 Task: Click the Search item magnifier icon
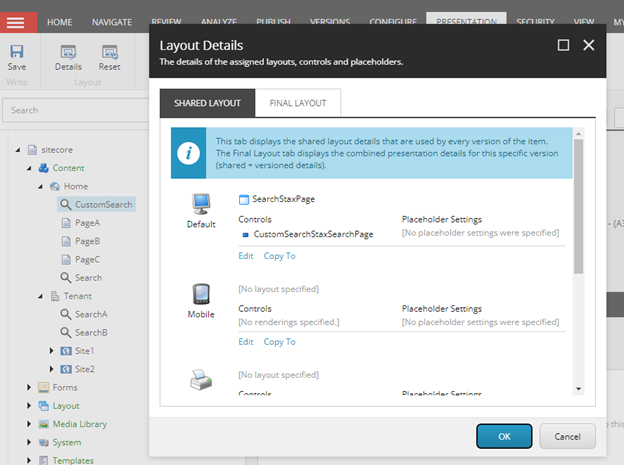[x=65, y=277]
